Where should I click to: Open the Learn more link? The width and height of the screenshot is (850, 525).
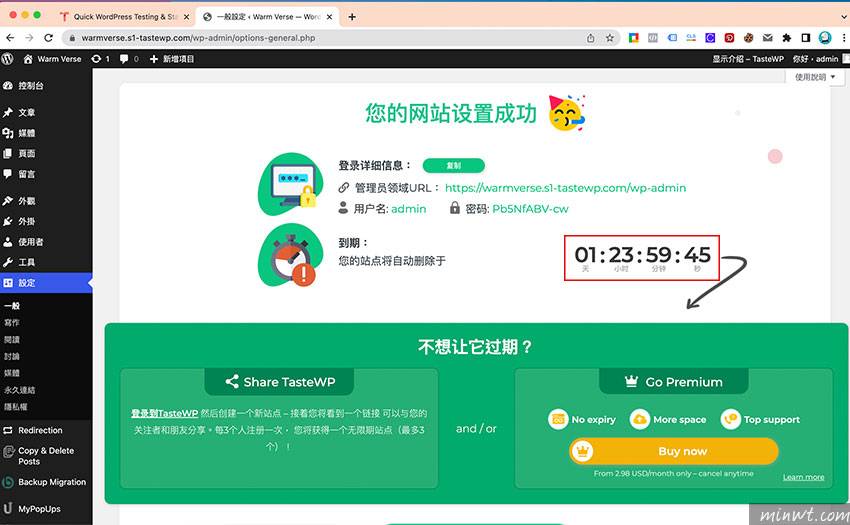point(803,477)
